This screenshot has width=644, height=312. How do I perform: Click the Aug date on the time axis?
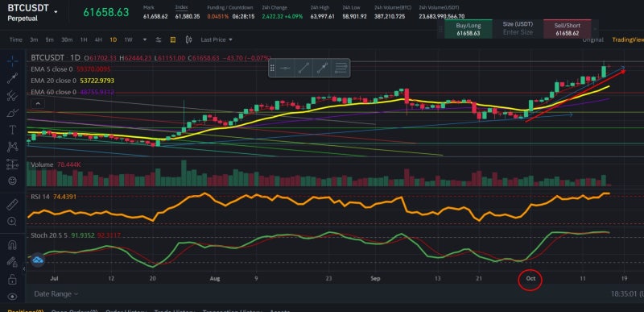pos(215,278)
